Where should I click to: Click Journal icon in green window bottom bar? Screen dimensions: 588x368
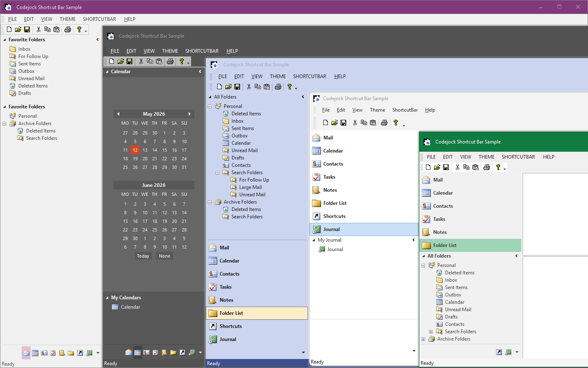tap(508, 352)
